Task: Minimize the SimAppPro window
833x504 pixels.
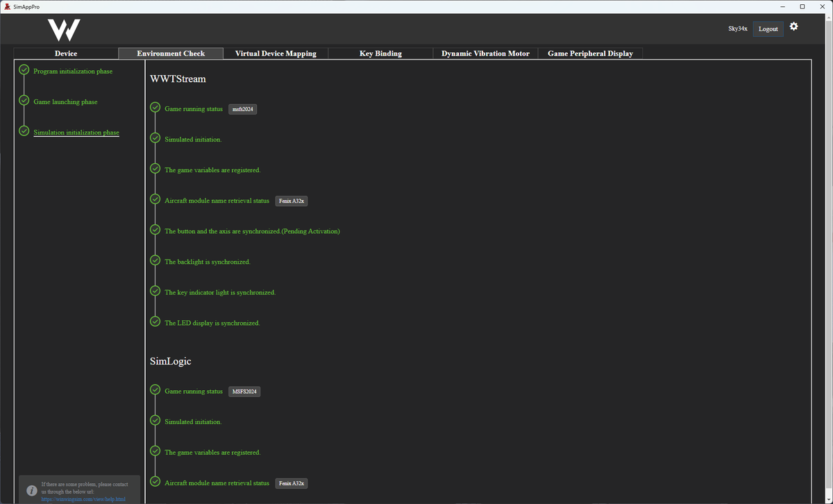Action: click(783, 6)
